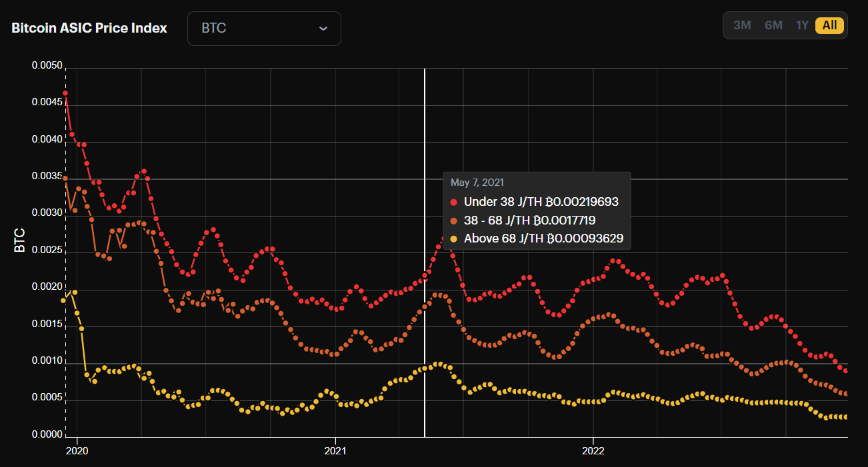The width and height of the screenshot is (868, 467).
Task: Click the highest red data point near 0.0046
Action: 65,93
